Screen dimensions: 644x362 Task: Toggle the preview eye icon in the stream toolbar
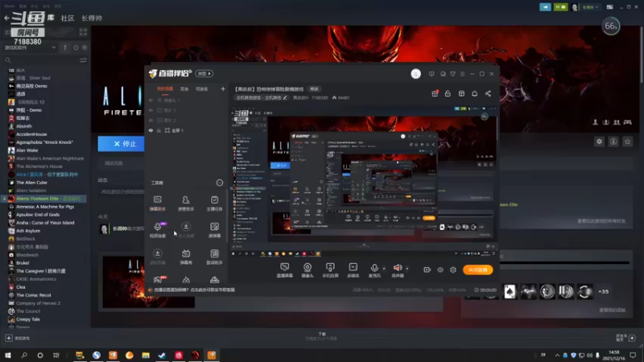[x=440, y=269]
